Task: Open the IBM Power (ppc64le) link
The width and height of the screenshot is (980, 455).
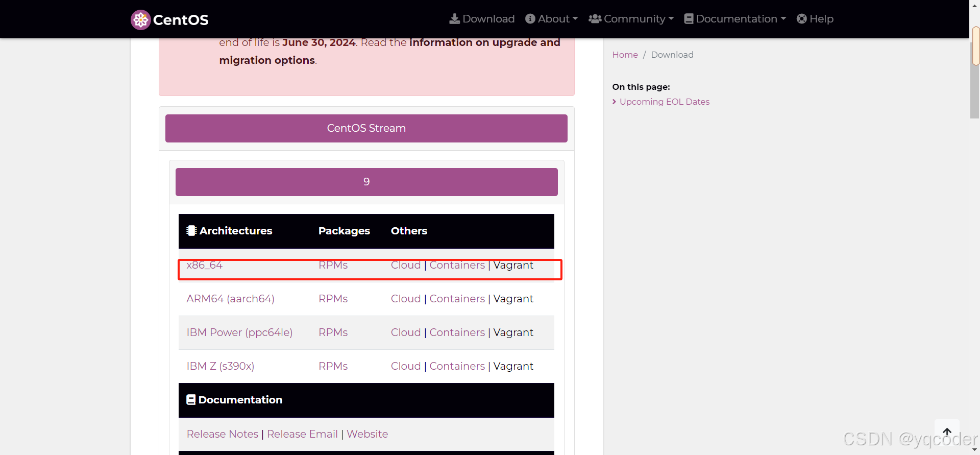Action: point(240,332)
